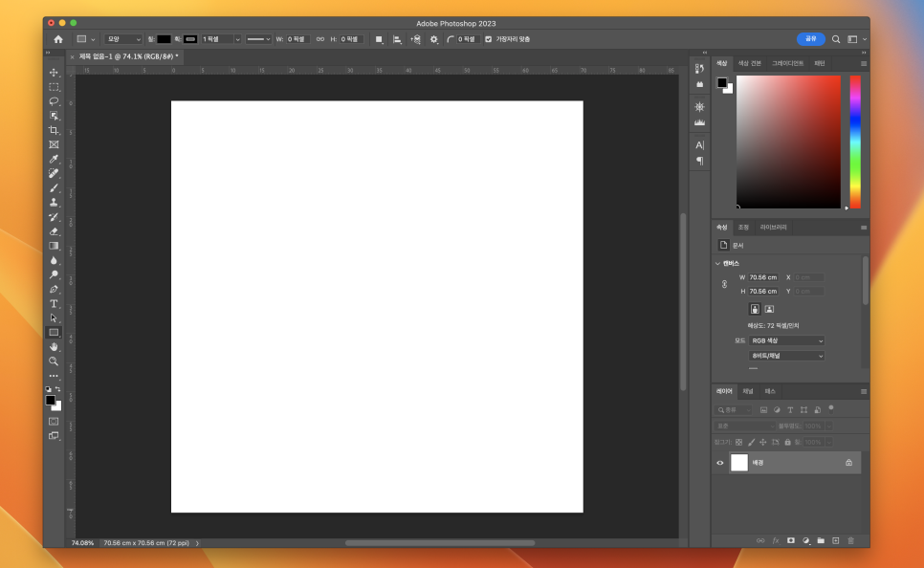Image resolution: width=924 pixels, height=568 pixels.
Task: Select the Zoom tool
Action: [x=54, y=361]
